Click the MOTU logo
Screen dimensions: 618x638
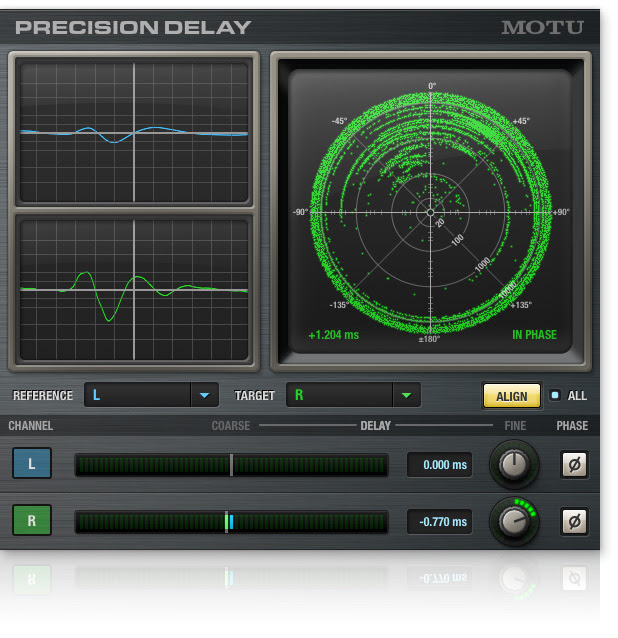542,28
